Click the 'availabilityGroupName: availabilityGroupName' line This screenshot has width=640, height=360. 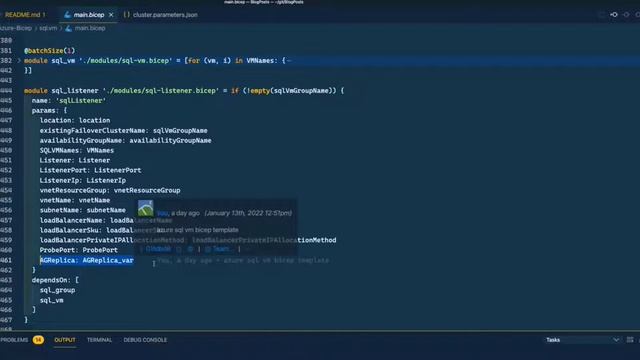[125, 140]
